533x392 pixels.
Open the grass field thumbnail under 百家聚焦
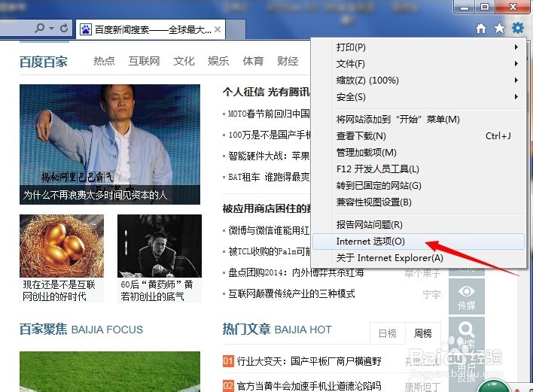(x=110, y=372)
